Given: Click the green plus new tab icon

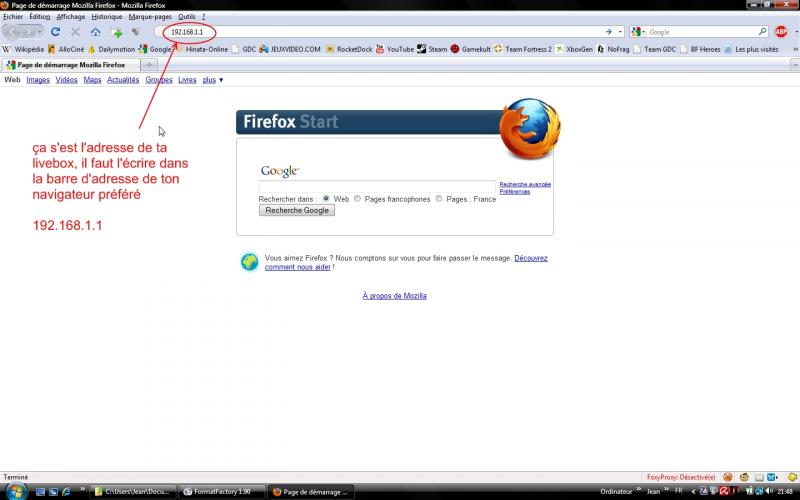Looking at the screenshot, I should point(117,32).
